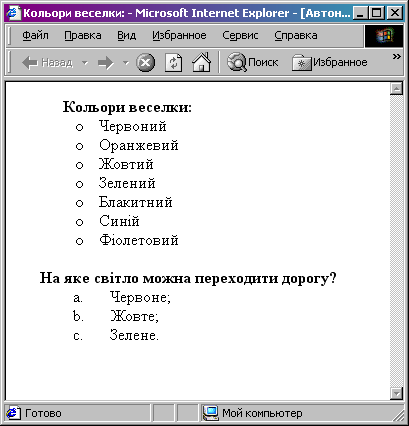Go to the Home page icon
This screenshot has width=409, height=426.
tap(201, 62)
